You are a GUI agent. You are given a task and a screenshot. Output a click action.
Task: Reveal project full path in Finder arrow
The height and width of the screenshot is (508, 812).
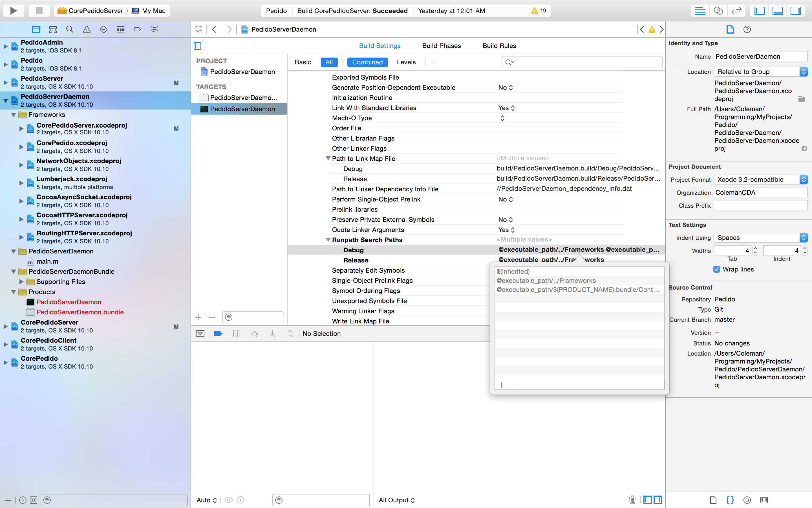click(804, 148)
